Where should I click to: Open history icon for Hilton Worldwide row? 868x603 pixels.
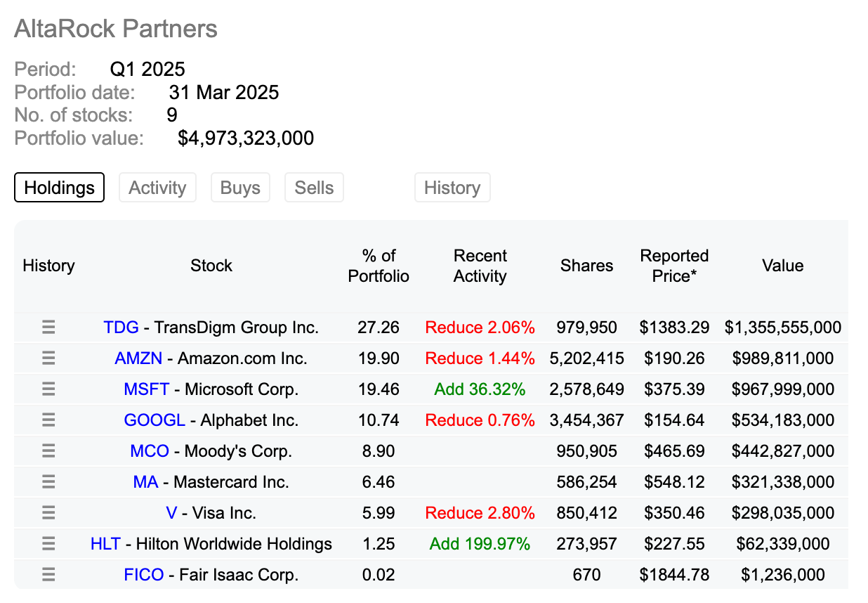(x=48, y=544)
